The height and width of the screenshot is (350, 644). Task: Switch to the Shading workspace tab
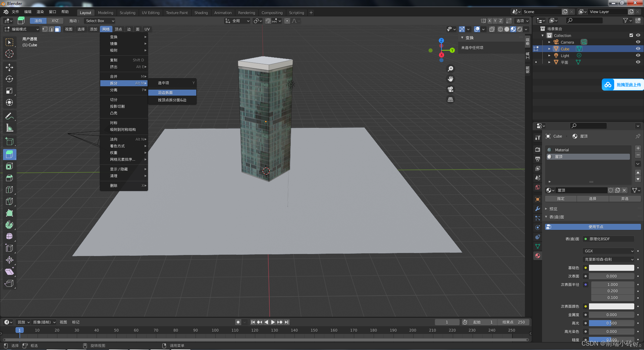pos(201,13)
